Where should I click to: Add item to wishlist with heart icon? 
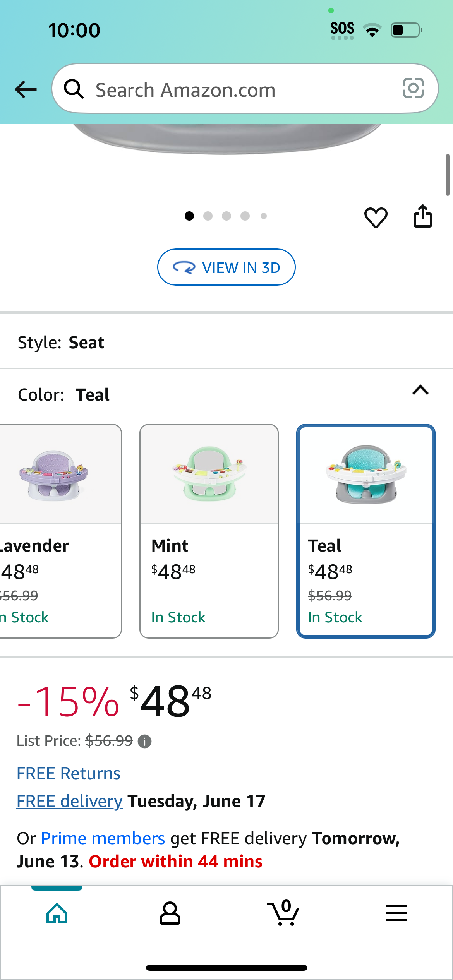376,217
